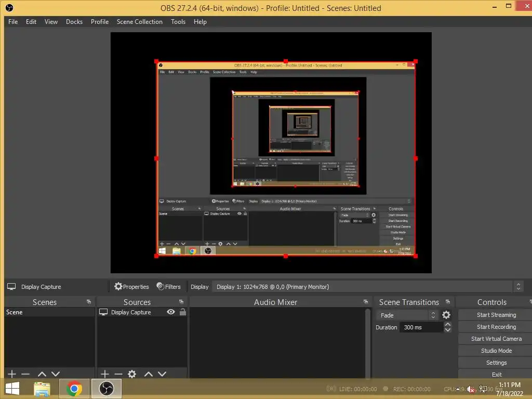This screenshot has height=399, width=532.
Task: Add a new scene with plus icon
Action: (12, 374)
